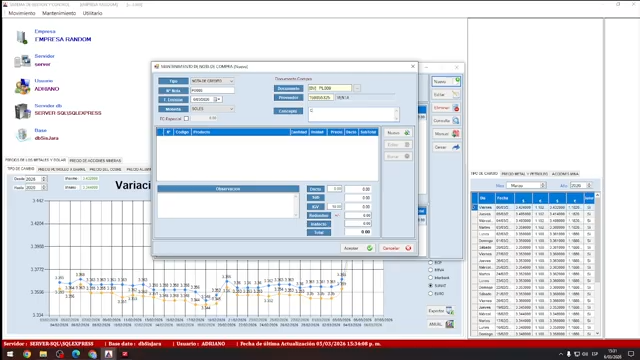Click the Editar pencil icon in background window
Screen dimensions: 640x360
click(456, 95)
